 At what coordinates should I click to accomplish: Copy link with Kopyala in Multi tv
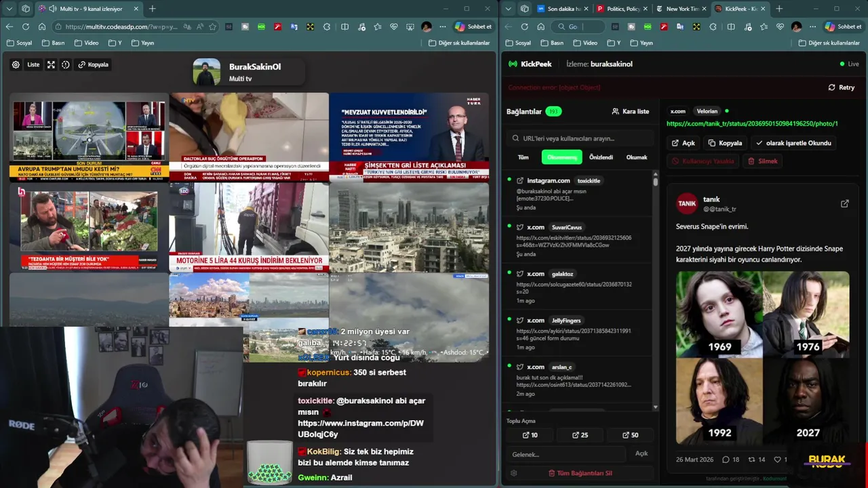93,64
